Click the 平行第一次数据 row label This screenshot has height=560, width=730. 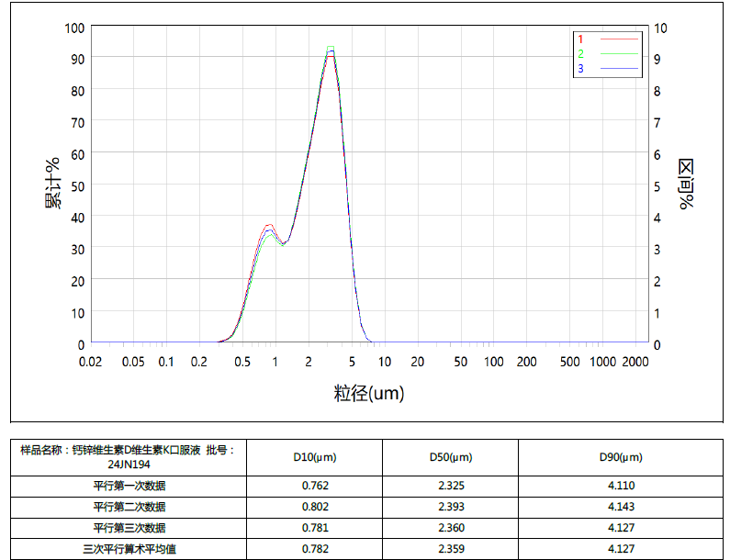(129, 486)
